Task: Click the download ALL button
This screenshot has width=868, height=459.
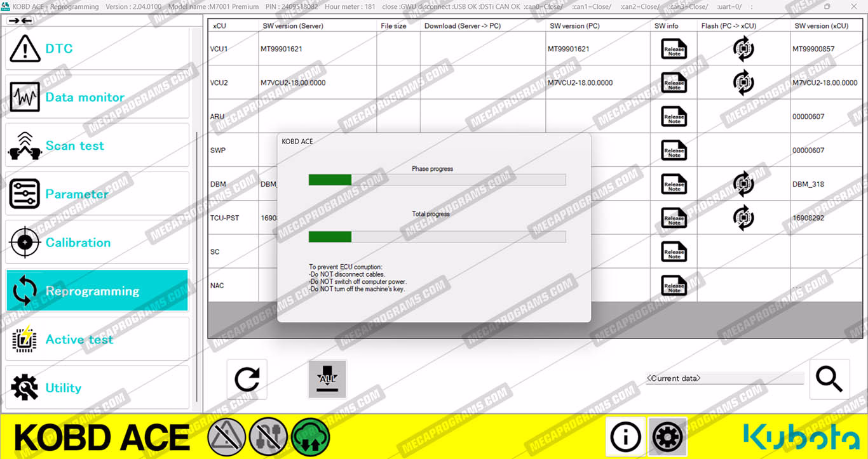Action: 327,380
